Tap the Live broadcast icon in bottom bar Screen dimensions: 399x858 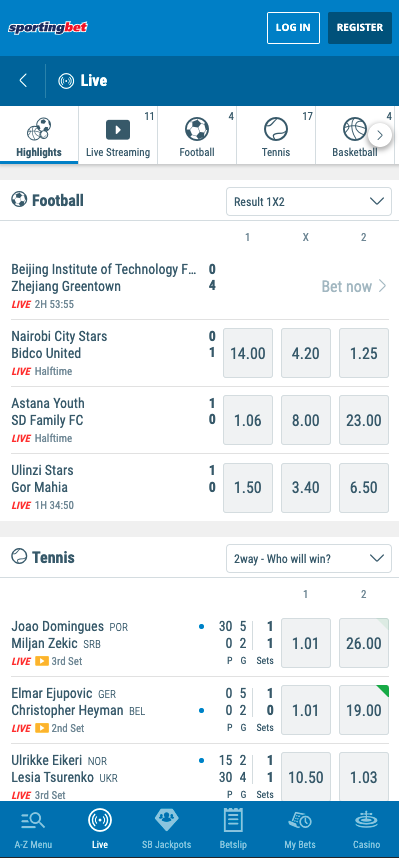[x=100, y=820]
